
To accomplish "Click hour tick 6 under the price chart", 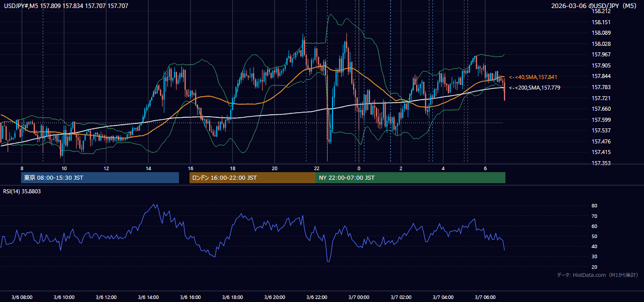I will click(485, 168).
